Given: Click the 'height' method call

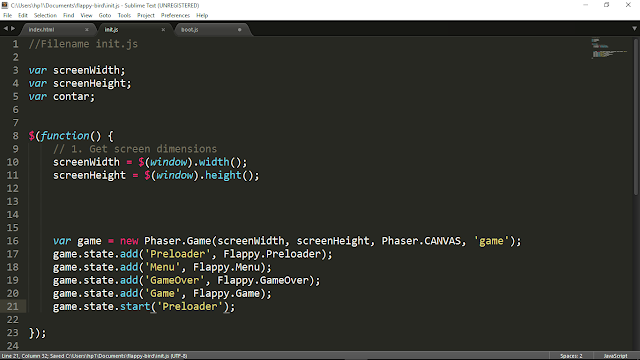Looking at the screenshot, I should click(x=223, y=175).
